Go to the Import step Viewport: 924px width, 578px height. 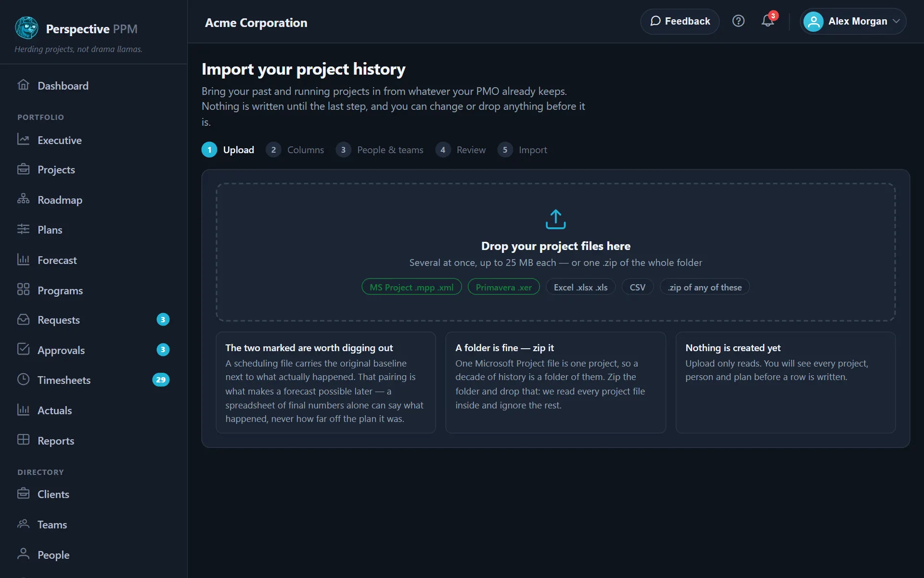[522, 150]
